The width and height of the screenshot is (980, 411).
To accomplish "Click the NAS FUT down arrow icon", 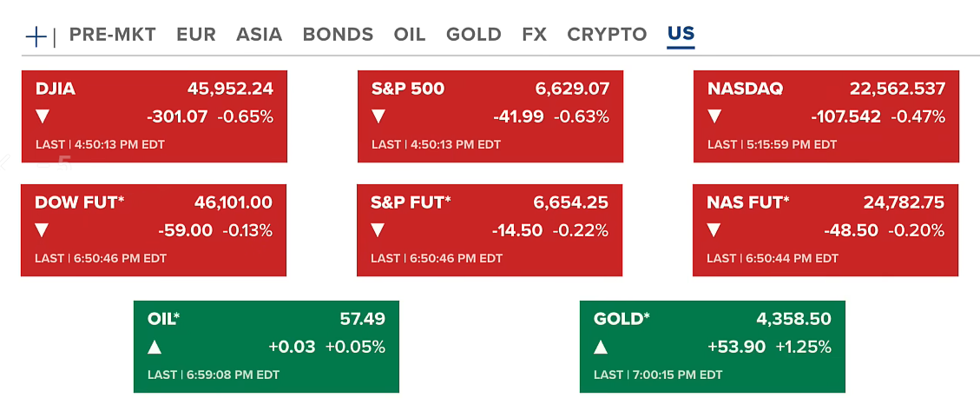I will pyautogui.click(x=714, y=230).
